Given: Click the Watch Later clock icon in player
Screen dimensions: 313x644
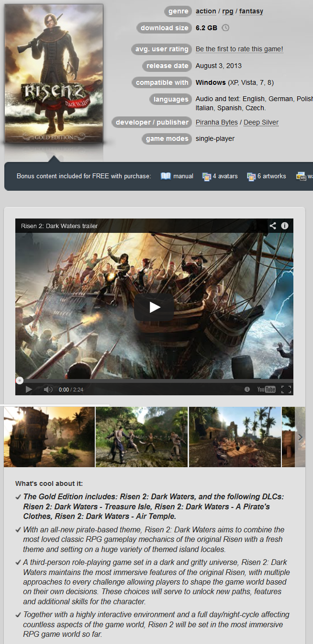Looking at the screenshot, I should tap(247, 390).
